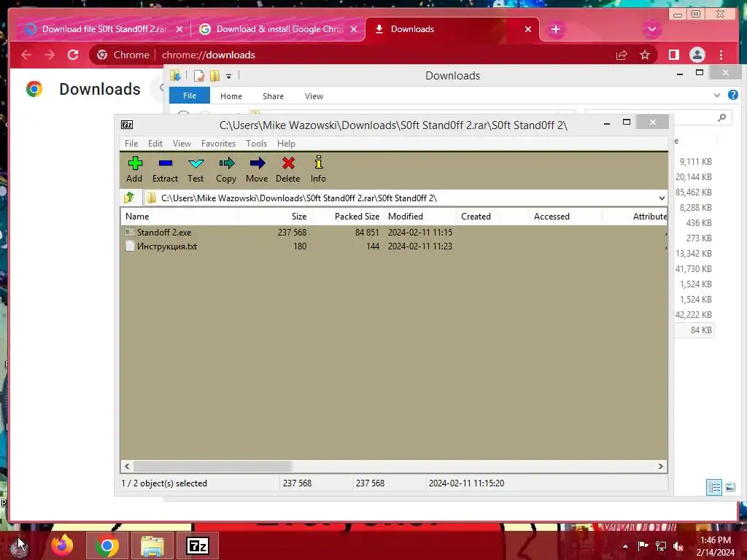
Task: Open the Tools menu in 7-Zip
Action: pos(256,144)
